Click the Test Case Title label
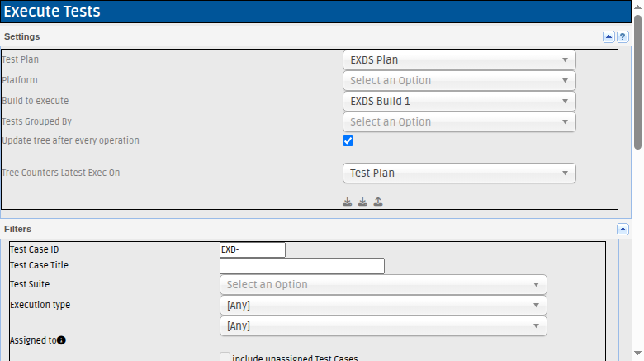The image size is (644, 361). 39,265
